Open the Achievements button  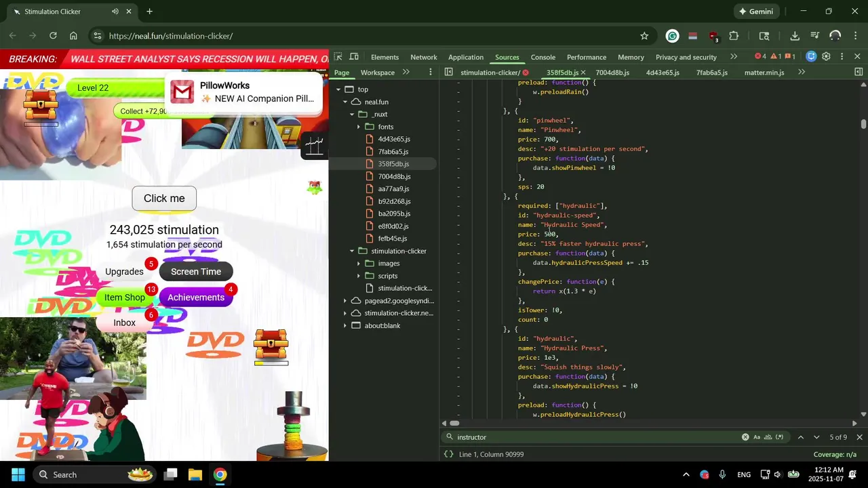point(196,298)
